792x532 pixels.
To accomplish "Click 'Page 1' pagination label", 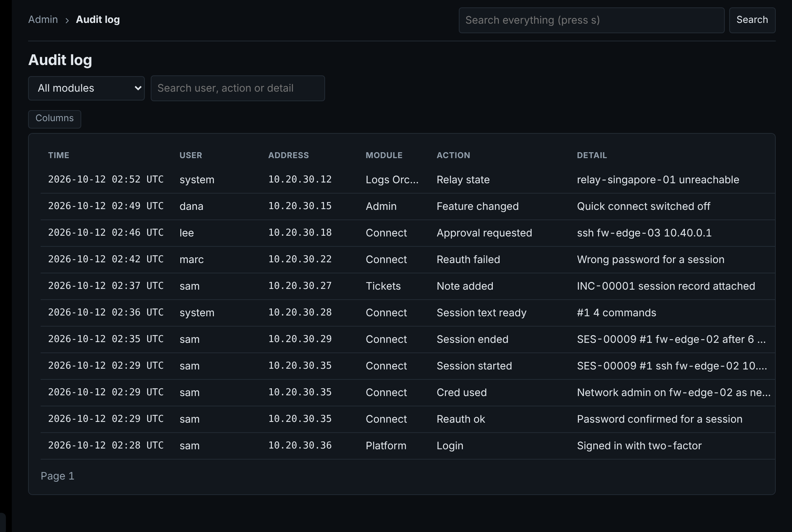I will [58, 476].
